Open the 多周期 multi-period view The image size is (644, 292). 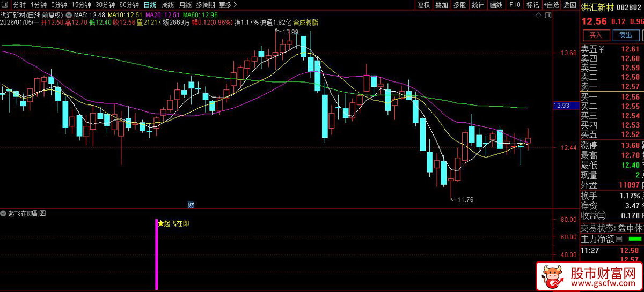point(206,4)
